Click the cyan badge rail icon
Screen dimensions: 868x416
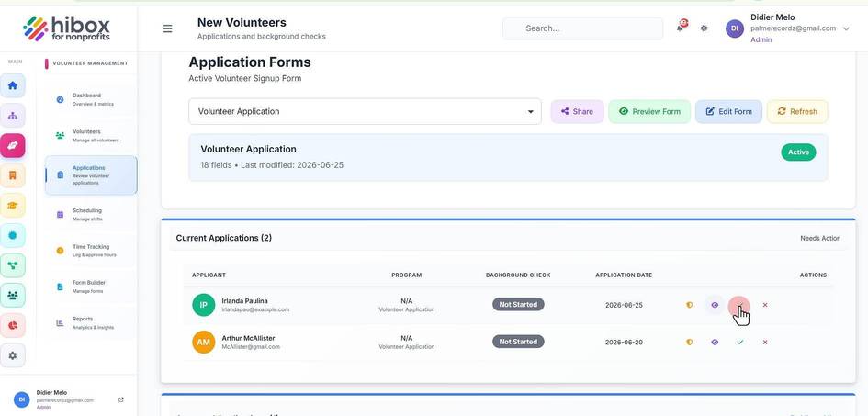point(13,235)
